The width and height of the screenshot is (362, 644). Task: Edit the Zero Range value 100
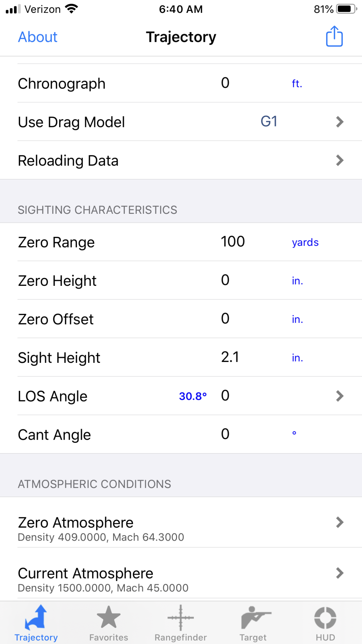click(233, 241)
